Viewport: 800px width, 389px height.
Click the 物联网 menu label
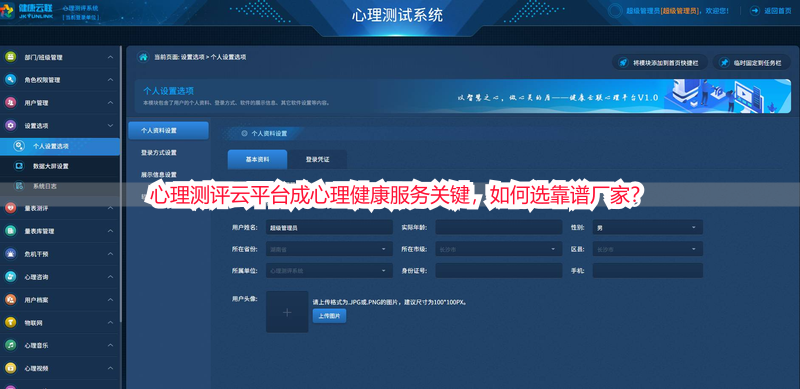click(33, 323)
